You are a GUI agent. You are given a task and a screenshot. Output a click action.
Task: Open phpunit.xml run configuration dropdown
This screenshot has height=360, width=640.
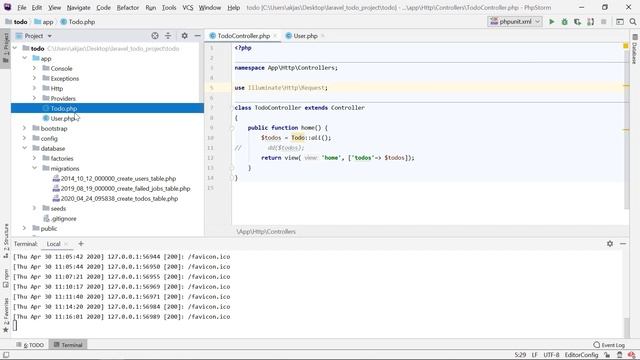(x=516, y=22)
